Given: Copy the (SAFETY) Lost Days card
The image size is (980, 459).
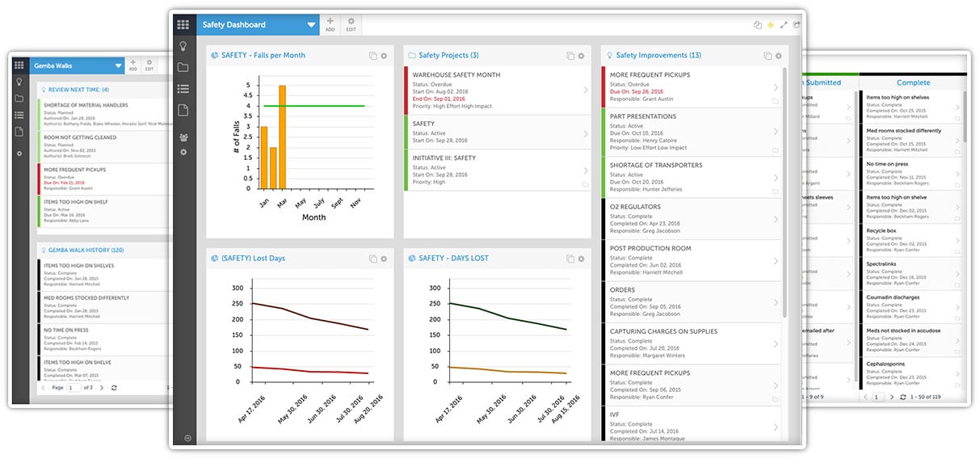Looking at the screenshot, I should point(372,259).
